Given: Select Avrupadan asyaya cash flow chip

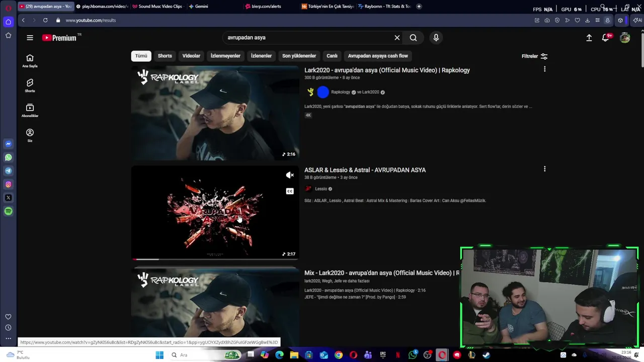Looking at the screenshot, I should pyautogui.click(x=378, y=56).
